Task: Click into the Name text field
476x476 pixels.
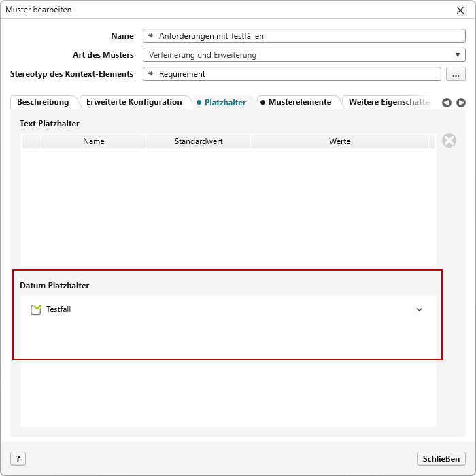Action: (304, 36)
